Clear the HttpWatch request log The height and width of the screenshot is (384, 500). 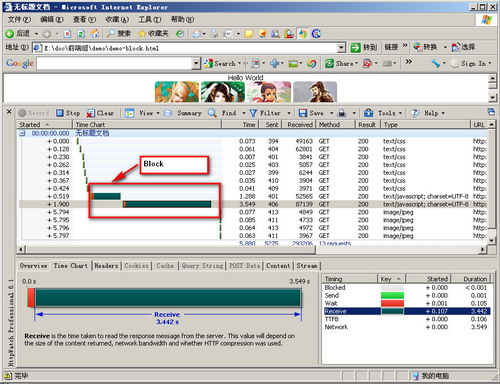click(x=100, y=113)
